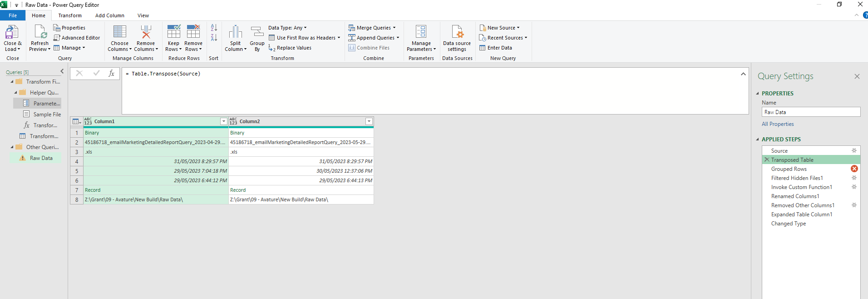
Task: Sort ascending with the A-Z icon
Action: 214,28
